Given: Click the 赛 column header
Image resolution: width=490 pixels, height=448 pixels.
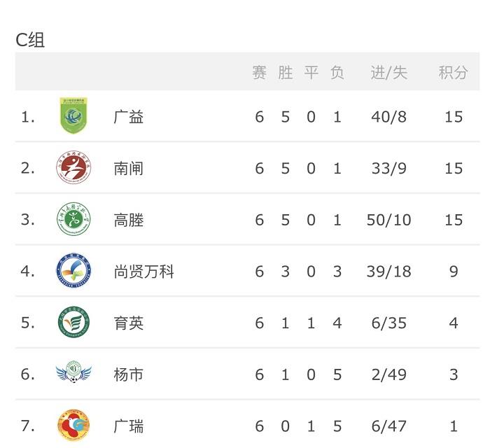Looking at the screenshot, I should (x=260, y=73).
